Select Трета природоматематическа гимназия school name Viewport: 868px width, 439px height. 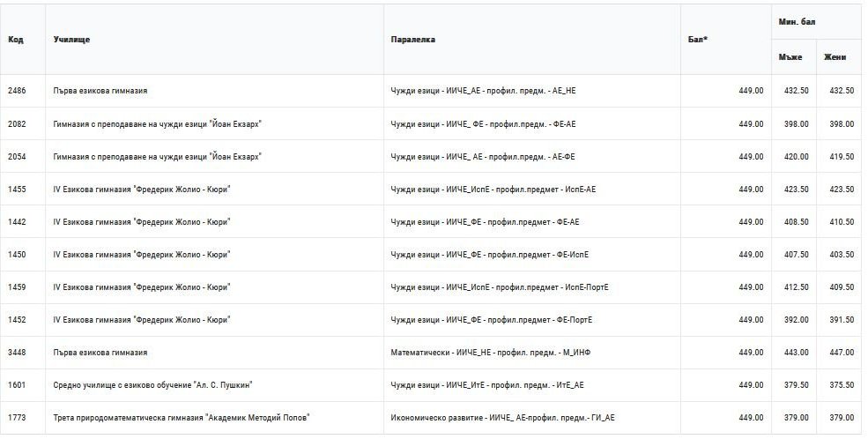[182, 418]
